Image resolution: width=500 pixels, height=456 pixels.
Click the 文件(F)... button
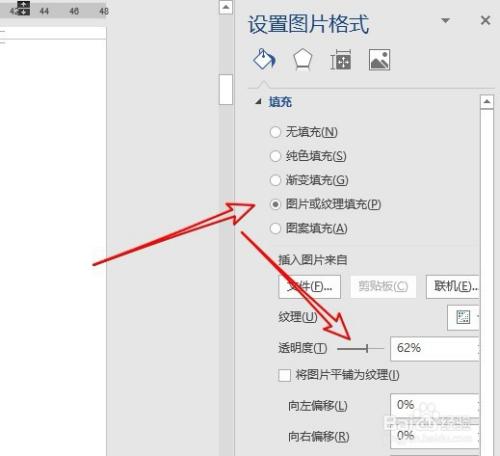pos(310,286)
